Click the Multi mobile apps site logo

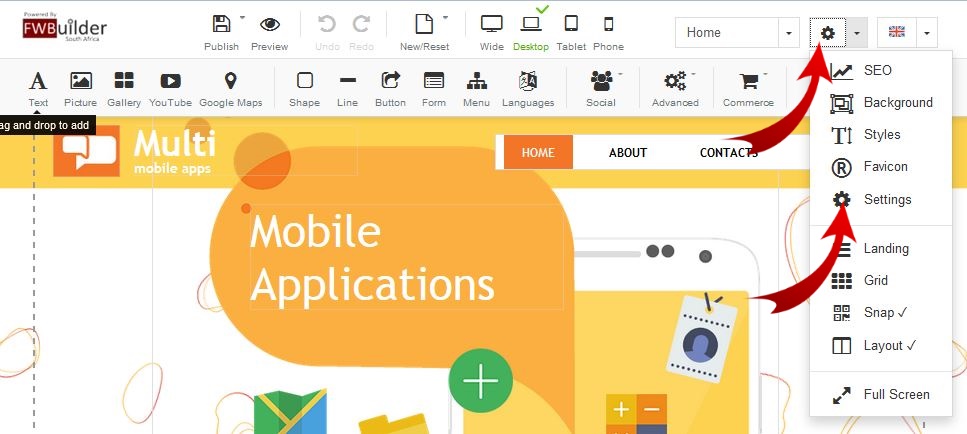pos(134,151)
